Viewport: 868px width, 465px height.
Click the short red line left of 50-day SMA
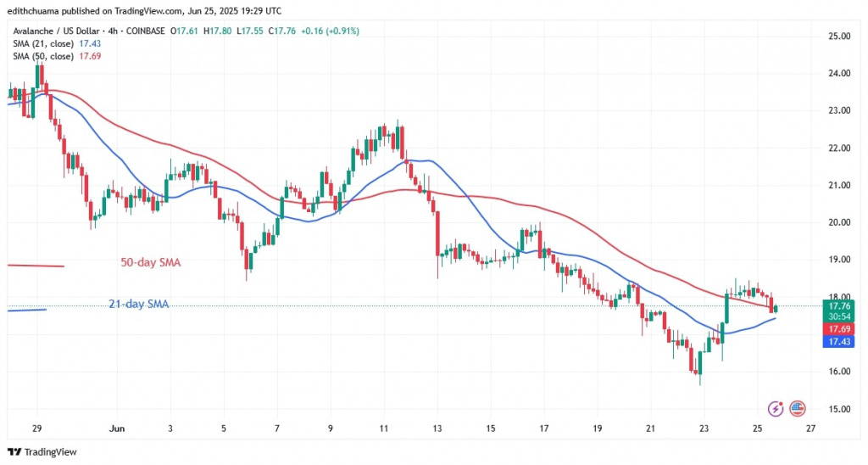[x=35, y=266]
